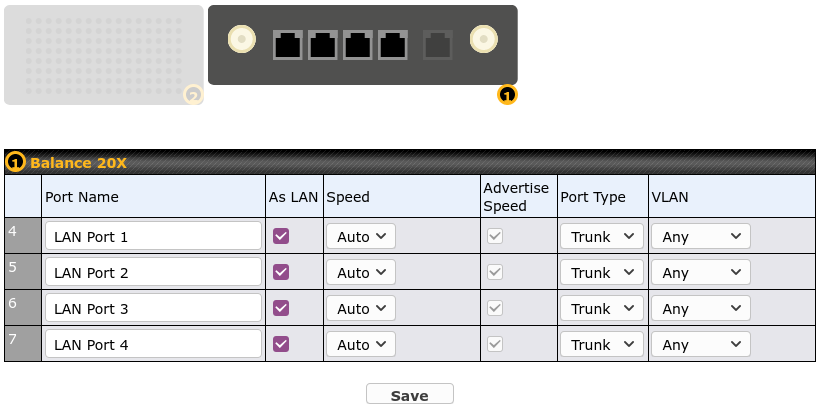Image resolution: width=820 pixels, height=409 pixels.
Task: Click the third LAN port on the device image
Action: [x=358, y=45]
